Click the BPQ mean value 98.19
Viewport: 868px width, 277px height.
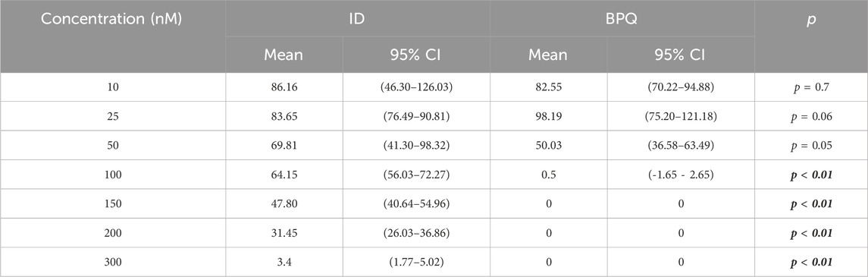click(548, 117)
